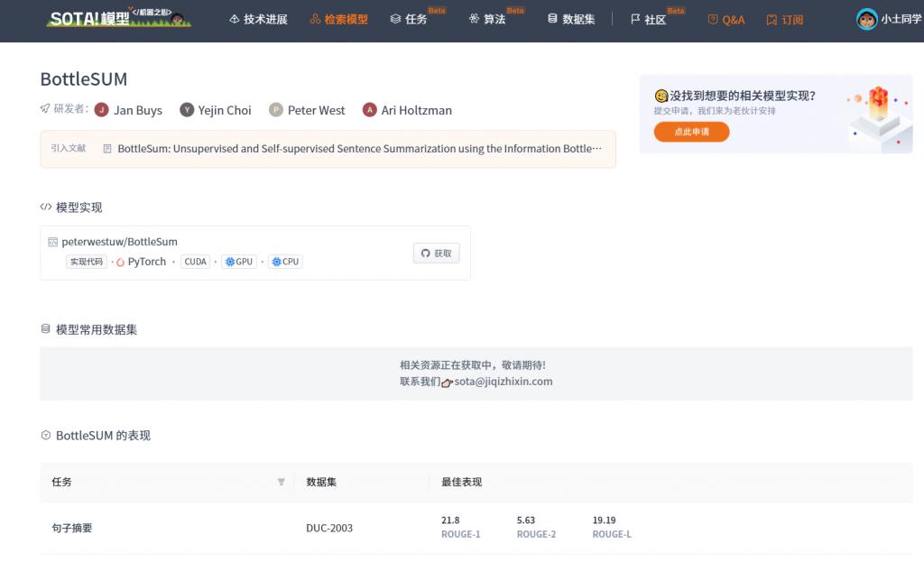Click the 社区 flag icon

tap(635, 20)
